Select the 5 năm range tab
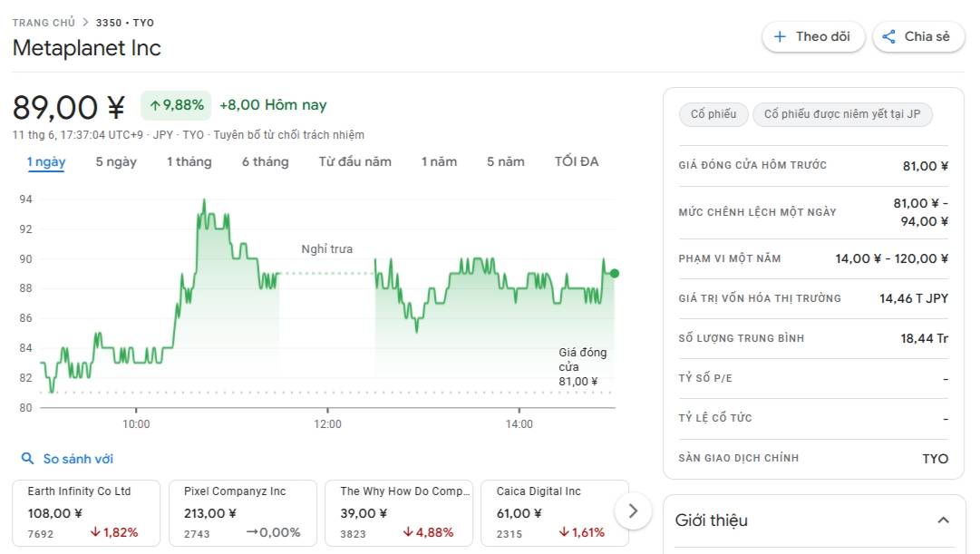 (x=506, y=162)
